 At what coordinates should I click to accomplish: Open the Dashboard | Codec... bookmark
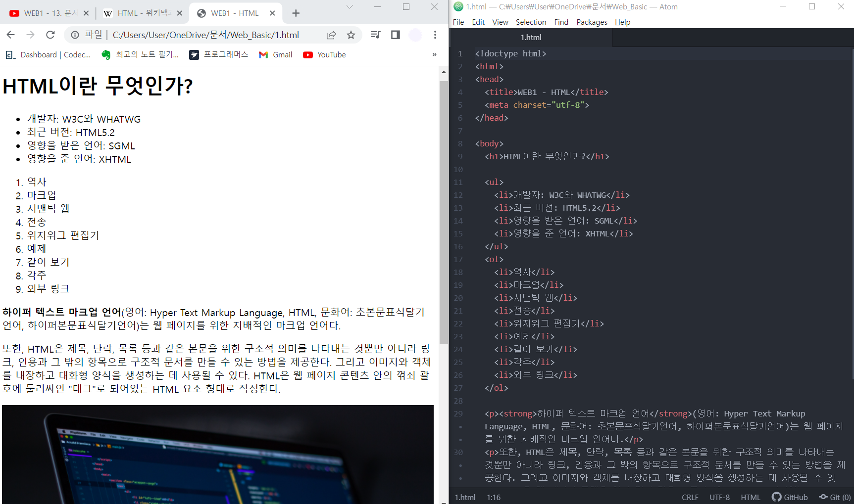[x=48, y=54]
